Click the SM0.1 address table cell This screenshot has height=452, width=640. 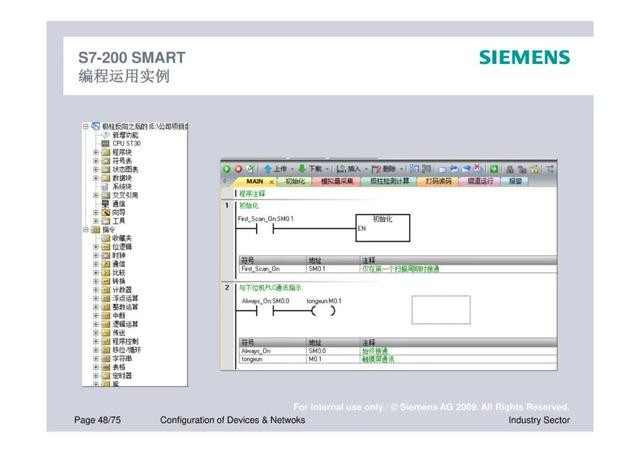pos(333,269)
